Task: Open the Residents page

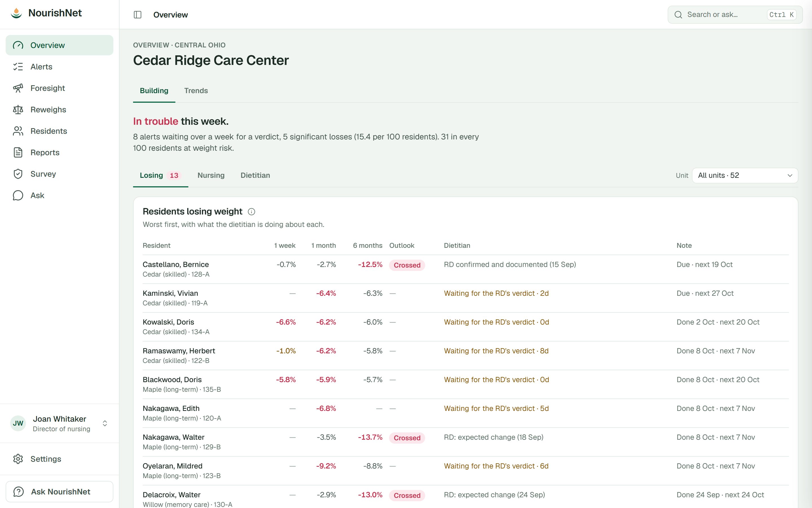Action: [x=59, y=131]
